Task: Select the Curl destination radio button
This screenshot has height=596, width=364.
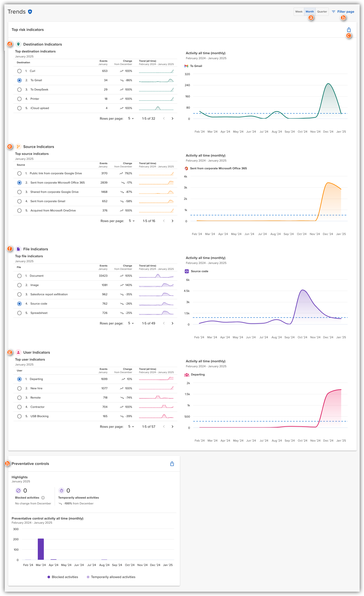Action: pyautogui.click(x=19, y=71)
